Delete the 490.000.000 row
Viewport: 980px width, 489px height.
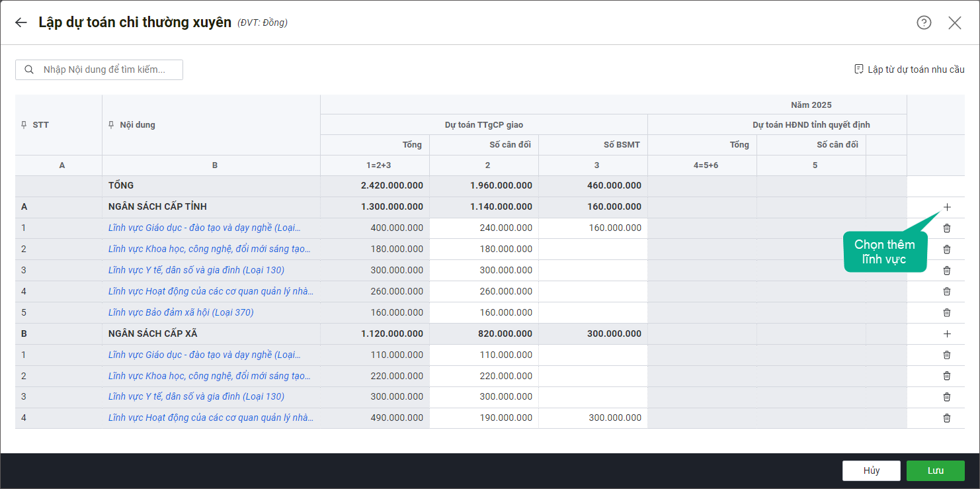pyautogui.click(x=947, y=418)
